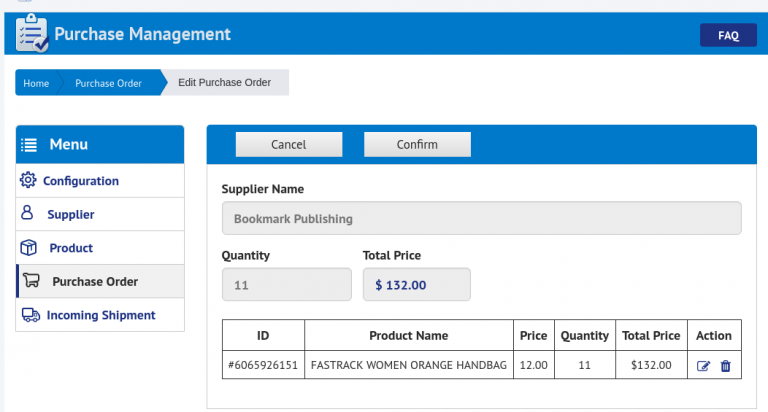
Task: Click the Total Price field $ 132.00
Action: point(417,284)
